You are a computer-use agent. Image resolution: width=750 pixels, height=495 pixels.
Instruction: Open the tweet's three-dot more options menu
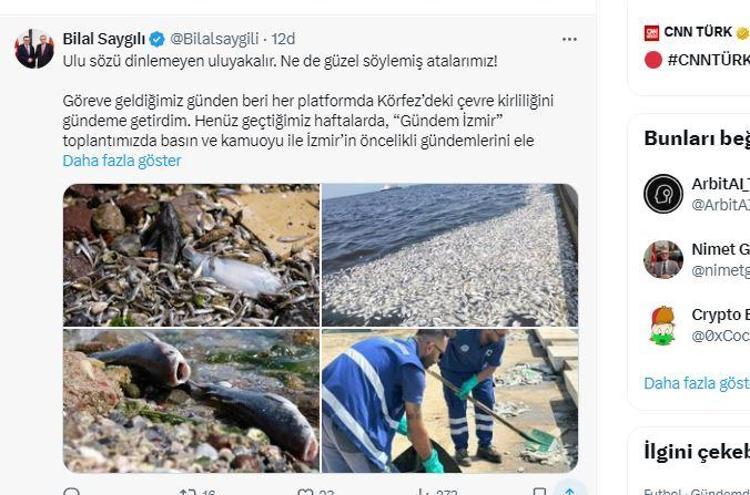click(x=569, y=39)
